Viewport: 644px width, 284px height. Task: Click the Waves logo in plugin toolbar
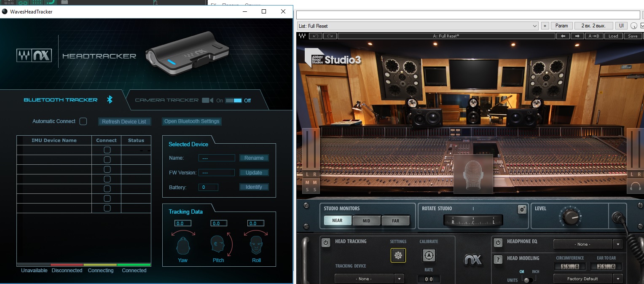(x=302, y=36)
